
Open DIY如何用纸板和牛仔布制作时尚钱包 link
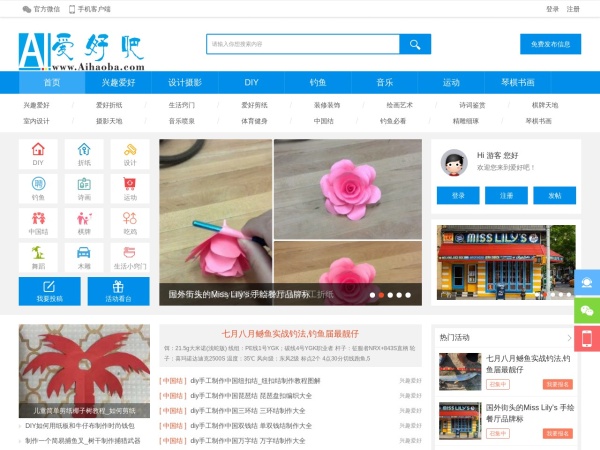[x=80, y=426]
